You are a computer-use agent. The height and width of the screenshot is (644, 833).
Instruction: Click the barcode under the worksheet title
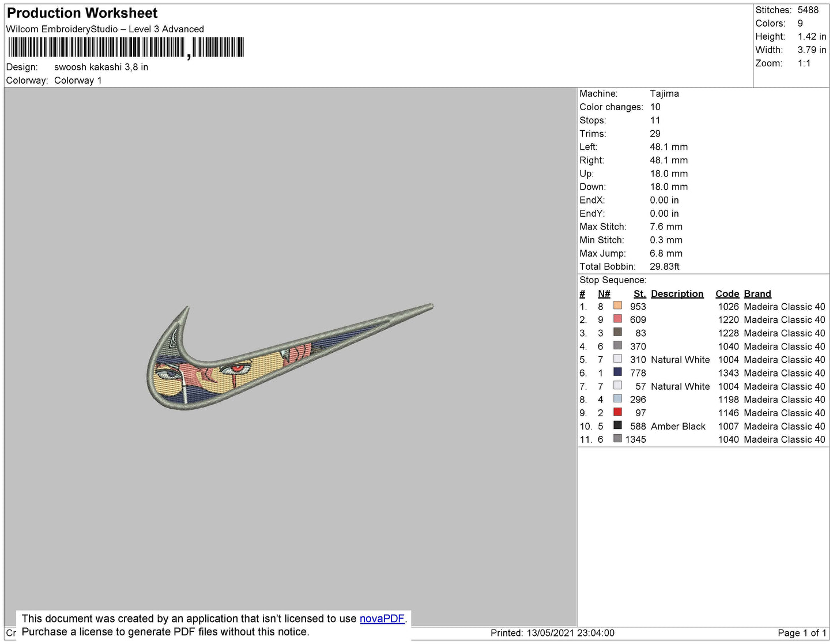pos(126,48)
